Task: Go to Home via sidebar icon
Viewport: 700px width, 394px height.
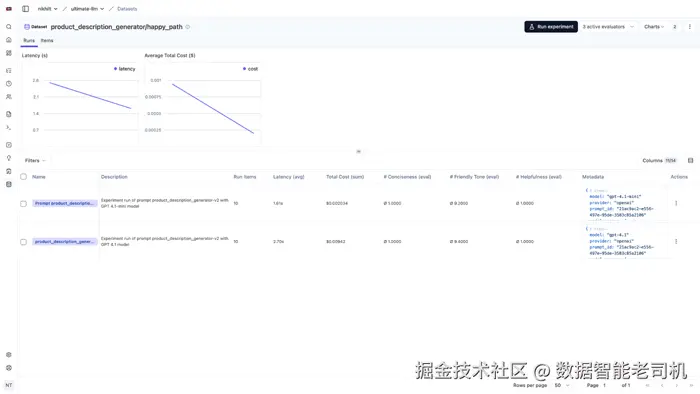Action: pos(8,40)
